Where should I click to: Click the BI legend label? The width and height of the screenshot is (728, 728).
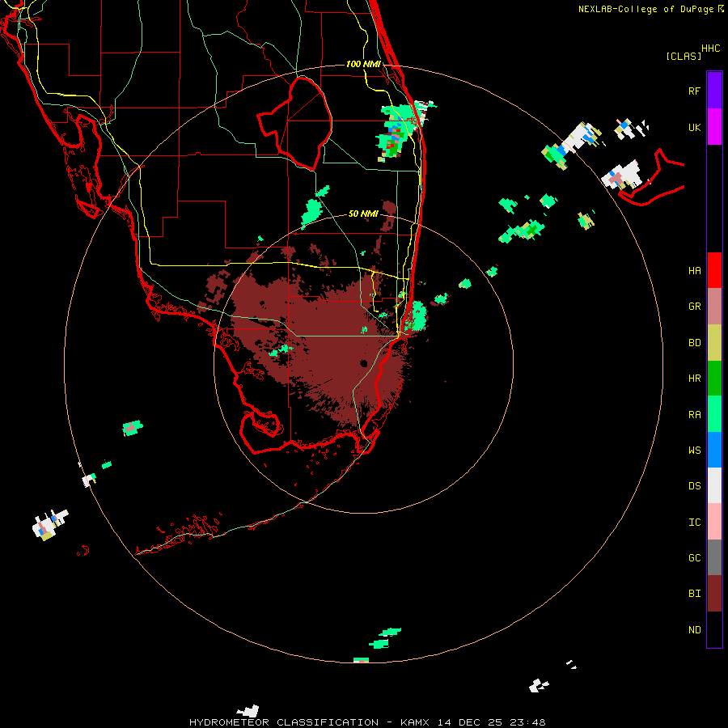(x=694, y=594)
